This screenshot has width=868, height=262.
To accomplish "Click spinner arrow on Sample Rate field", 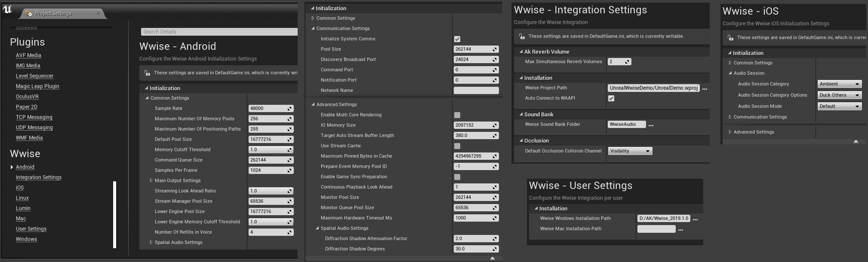I will pos(290,109).
